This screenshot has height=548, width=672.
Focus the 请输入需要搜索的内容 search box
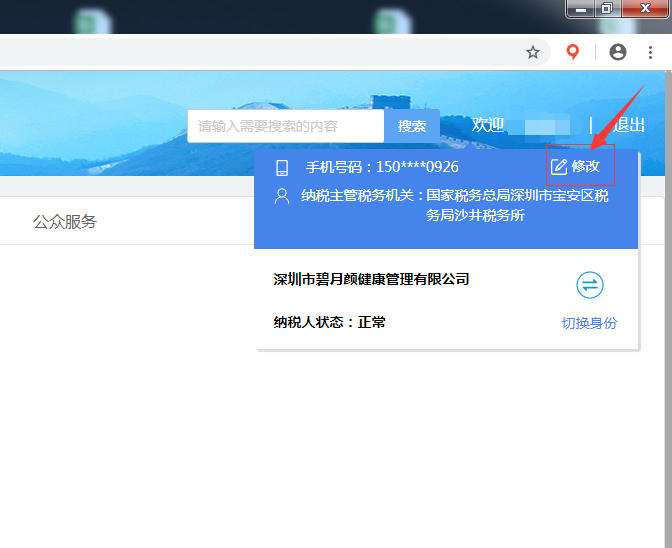pos(285,126)
